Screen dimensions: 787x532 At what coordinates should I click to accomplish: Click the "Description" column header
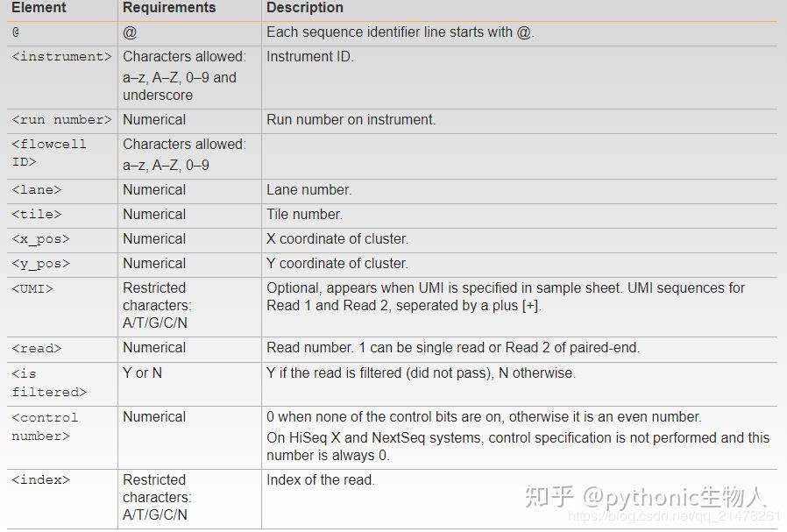[x=305, y=8]
